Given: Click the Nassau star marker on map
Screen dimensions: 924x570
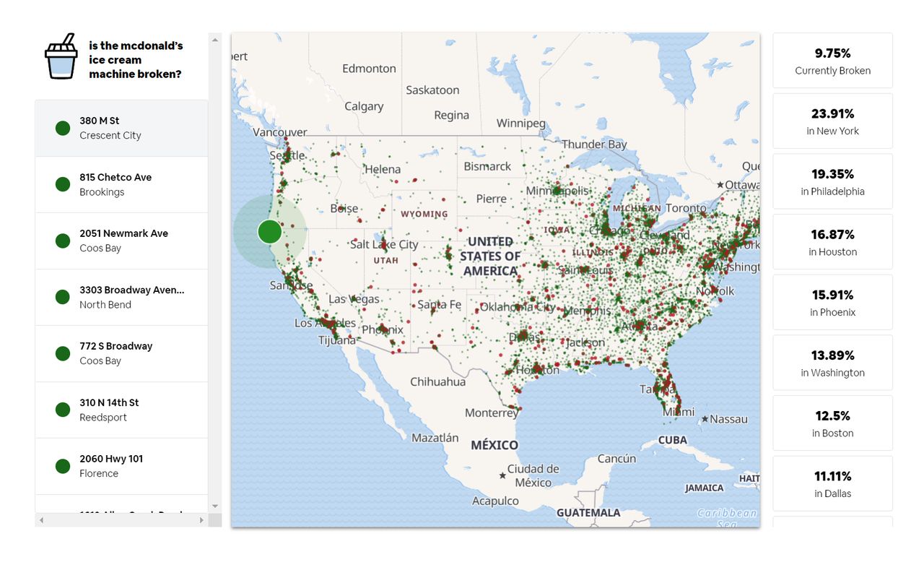Looking at the screenshot, I should [705, 419].
